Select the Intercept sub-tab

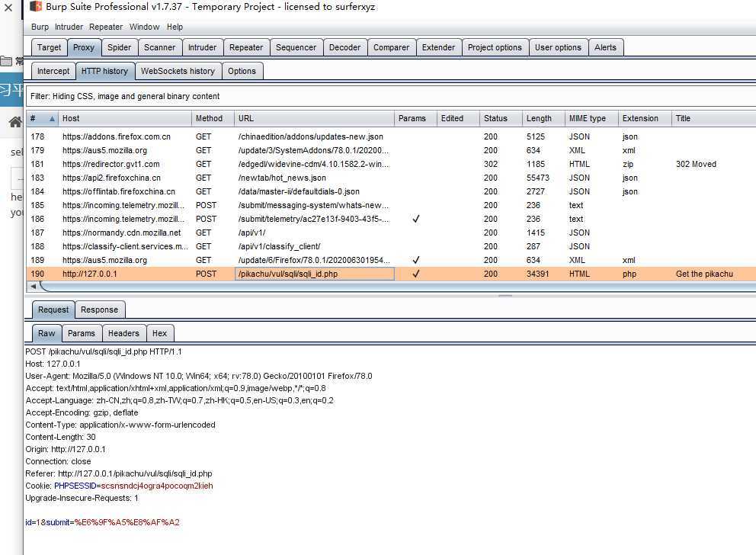click(53, 71)
